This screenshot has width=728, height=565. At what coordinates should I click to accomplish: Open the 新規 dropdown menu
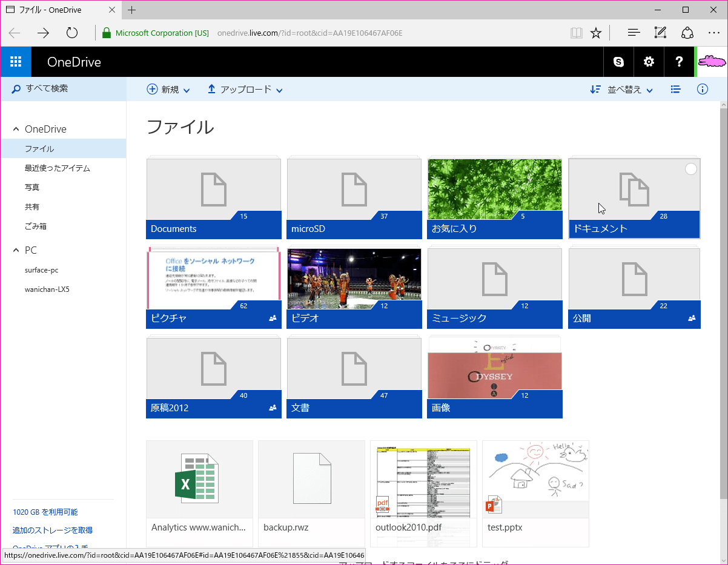click(168, 90)
